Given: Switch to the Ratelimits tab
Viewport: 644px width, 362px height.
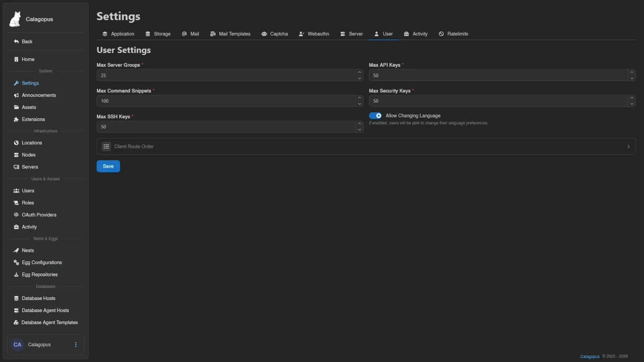Looking at the screenshot, I should [454, 34].
